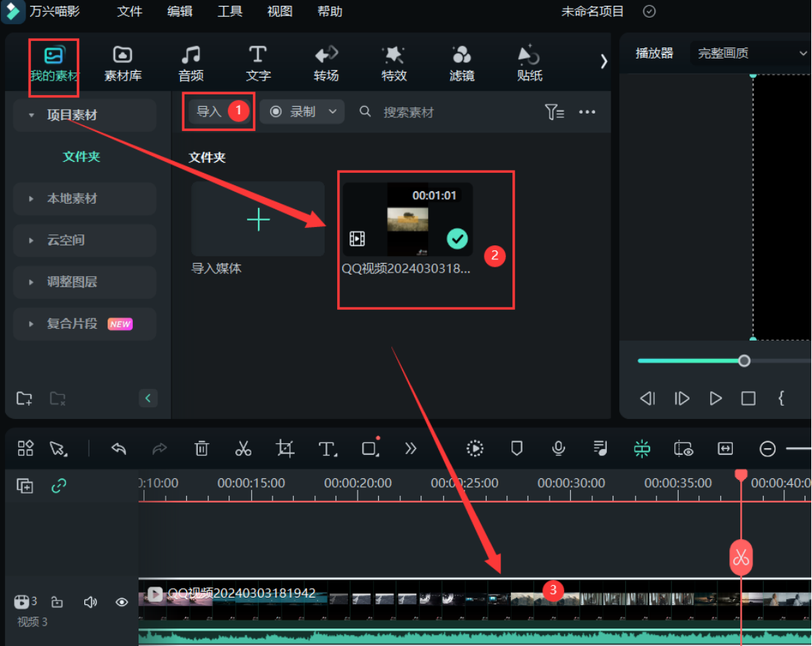Expand the 本地素材 tree section
This screenshot has width=812, height=646.
[72, 198]
